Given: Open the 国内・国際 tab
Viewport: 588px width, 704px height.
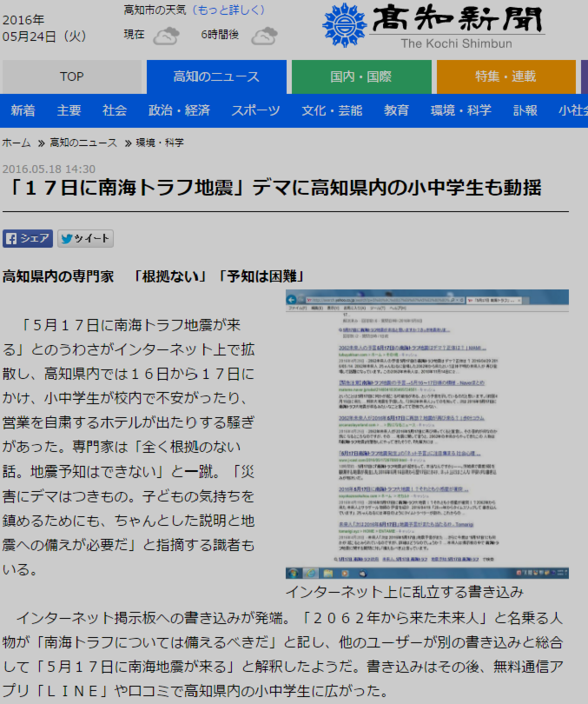Looking at the screenshot, I should (360, 76).
